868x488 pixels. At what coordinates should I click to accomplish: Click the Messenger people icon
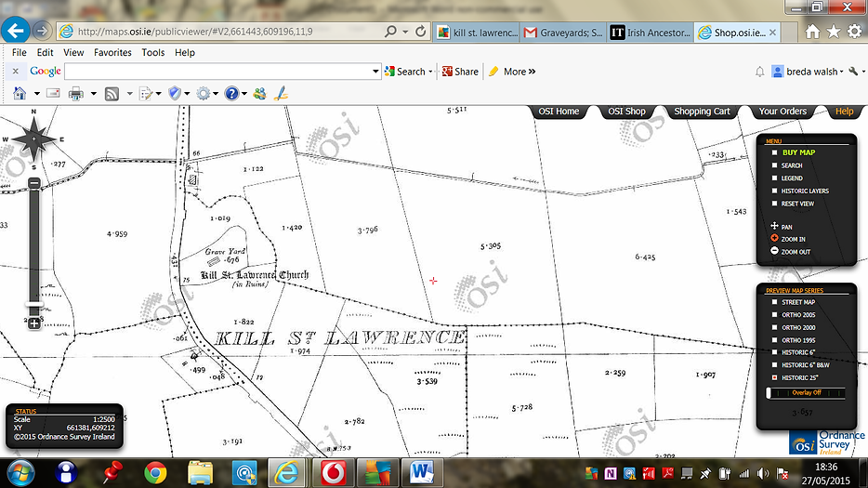tap(259, 94)
